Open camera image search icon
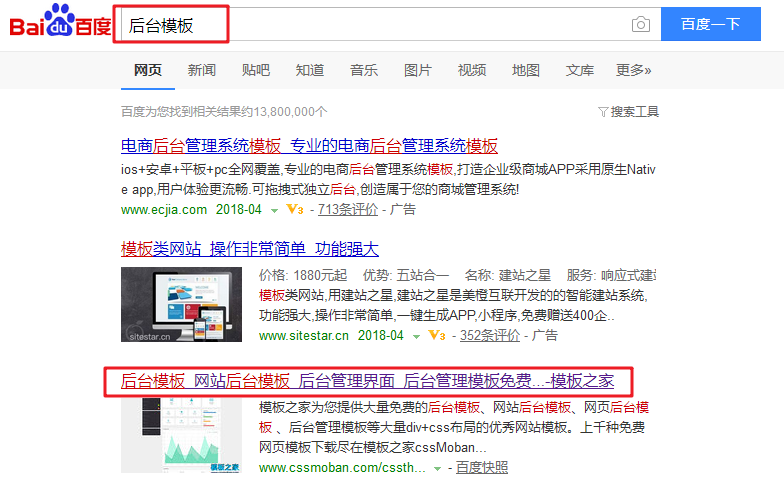This screenshot has height=486, width=784. point(640,24)
